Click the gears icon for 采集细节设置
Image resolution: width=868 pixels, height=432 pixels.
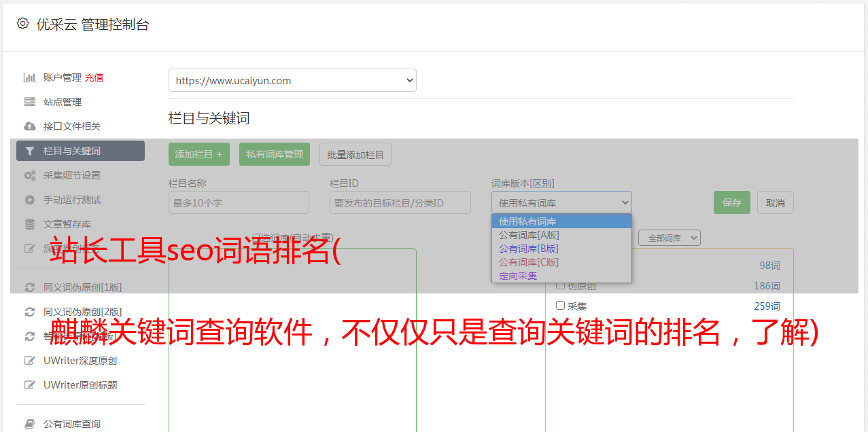coord(30,175)
